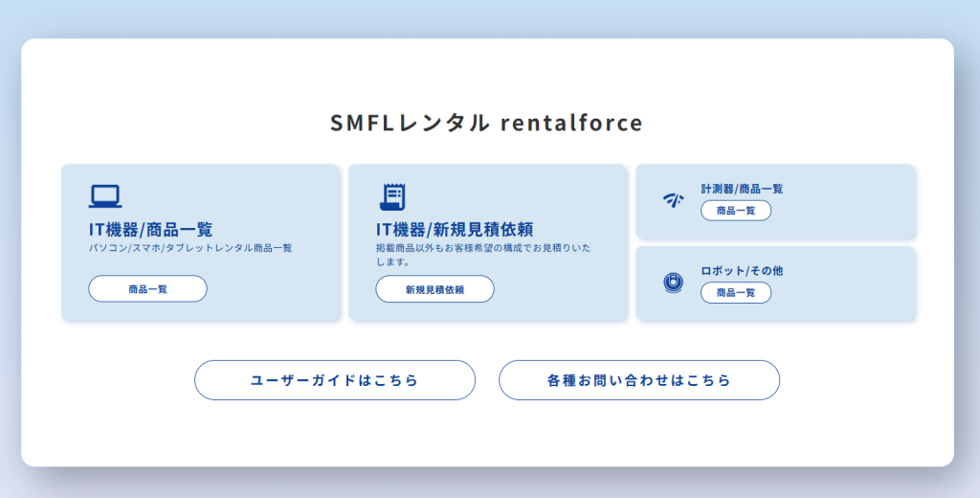Click the IT機器/新規見積依頼 heading
The image size is (980, 498).
(x=454, y=230)
